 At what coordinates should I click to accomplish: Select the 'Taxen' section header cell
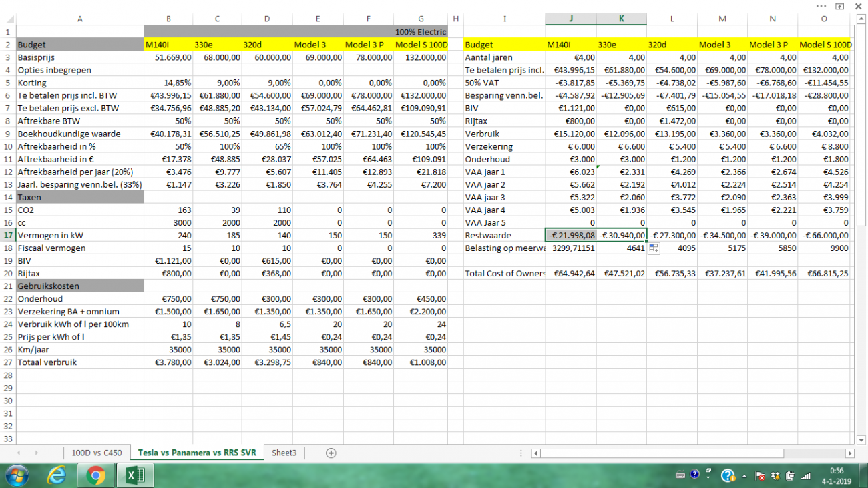(80, 197)
